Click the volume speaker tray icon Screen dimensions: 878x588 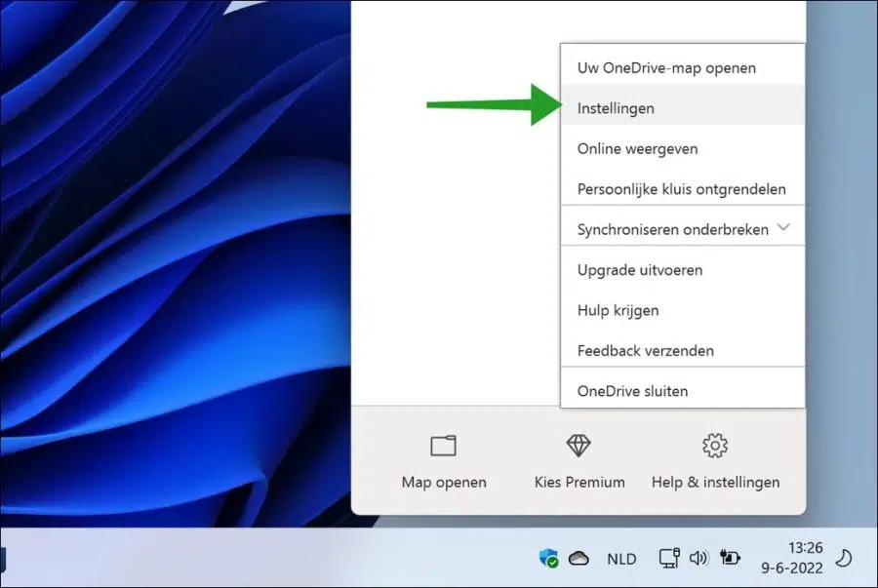(x=698, y=558)
